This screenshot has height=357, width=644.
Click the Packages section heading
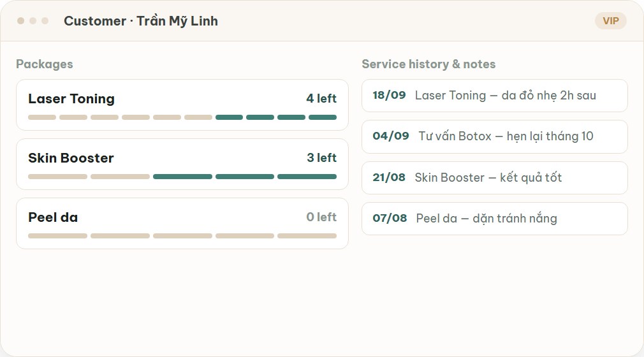pos(45,64)
